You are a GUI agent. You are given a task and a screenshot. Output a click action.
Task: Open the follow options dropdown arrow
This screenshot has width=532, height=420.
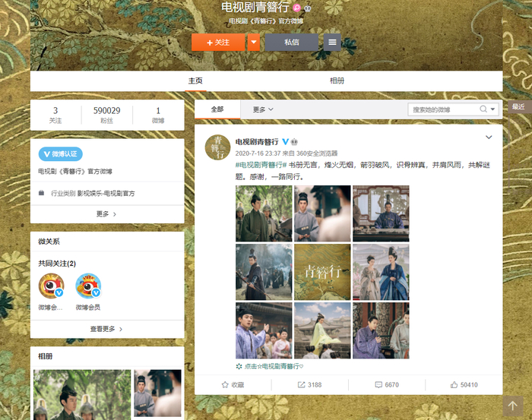[x=253, y=43]
